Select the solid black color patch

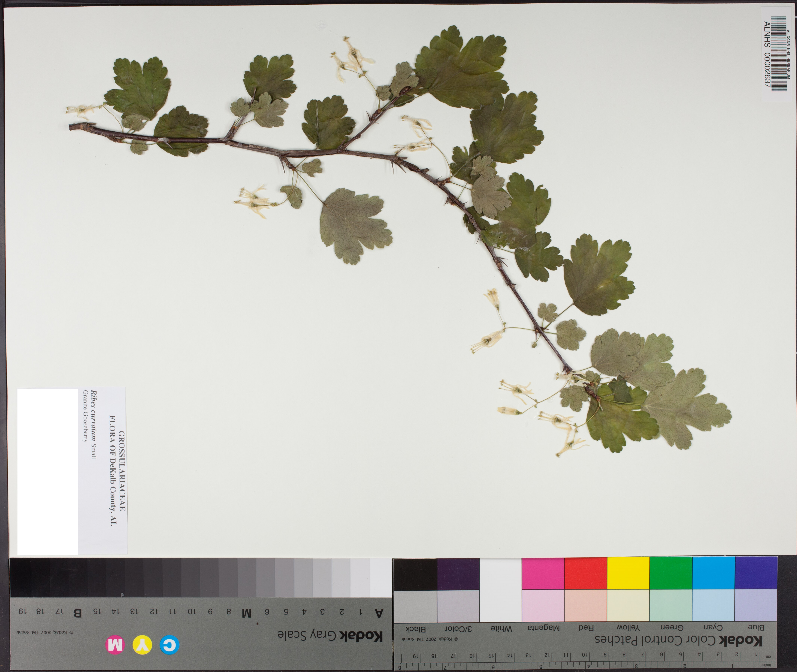coord(415,575)
